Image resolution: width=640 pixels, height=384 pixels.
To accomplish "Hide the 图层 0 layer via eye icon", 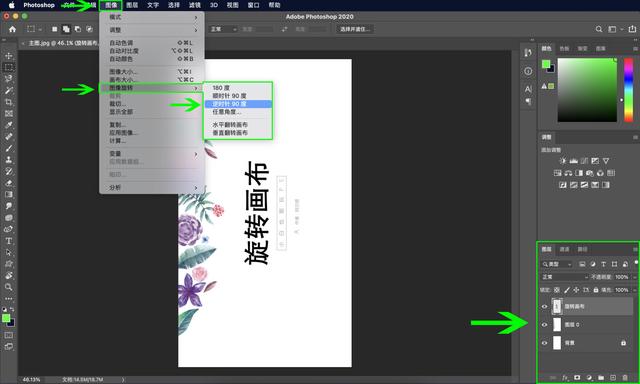I will [x=544, y=325].
